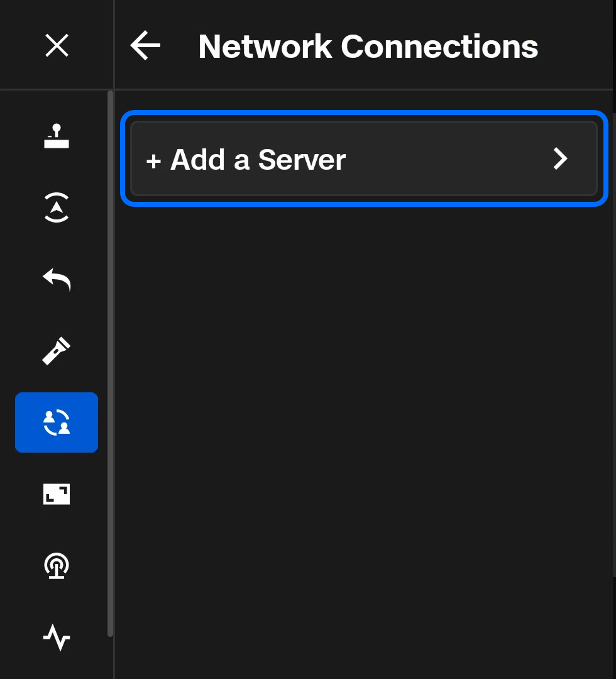This screenshot has height=679, width=616.
Task: Select the highlighted network users sync icon
Action: 57,422
